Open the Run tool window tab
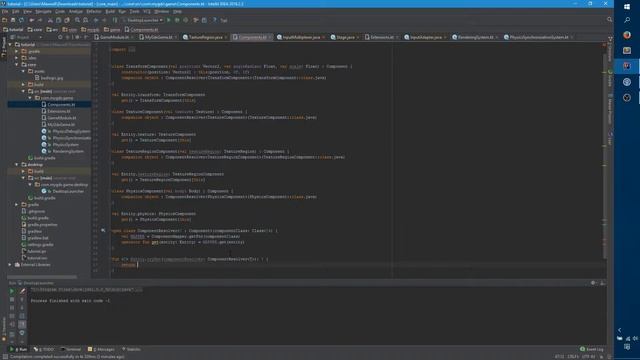The width and height of the screenshot is (640, 360). pyautogui.click(x=18, y=349)
